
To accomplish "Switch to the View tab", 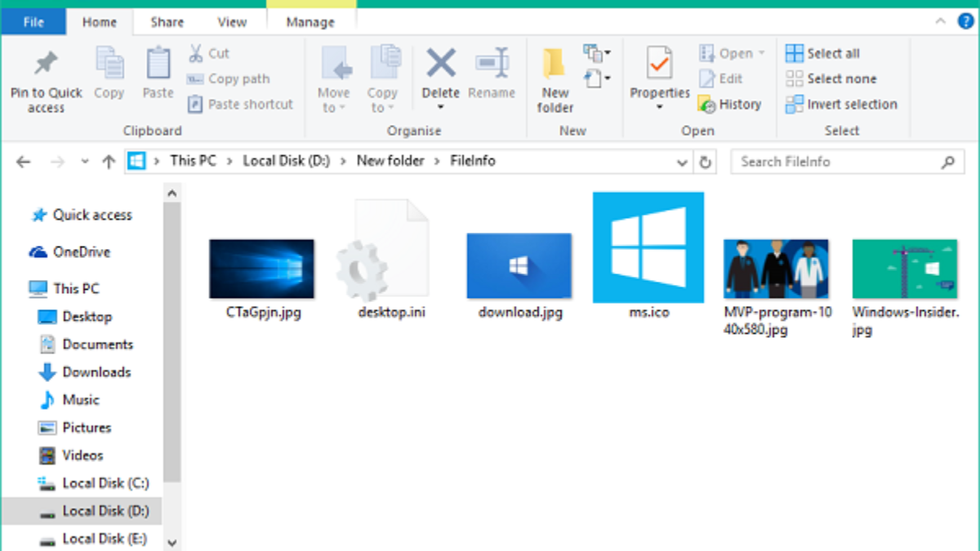I will tap(232, 22).
